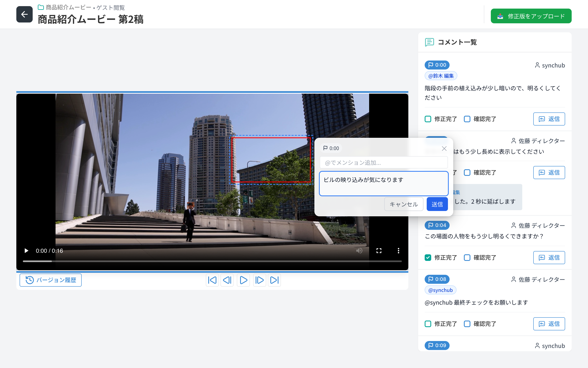Seek on the video progress bar

212,261
